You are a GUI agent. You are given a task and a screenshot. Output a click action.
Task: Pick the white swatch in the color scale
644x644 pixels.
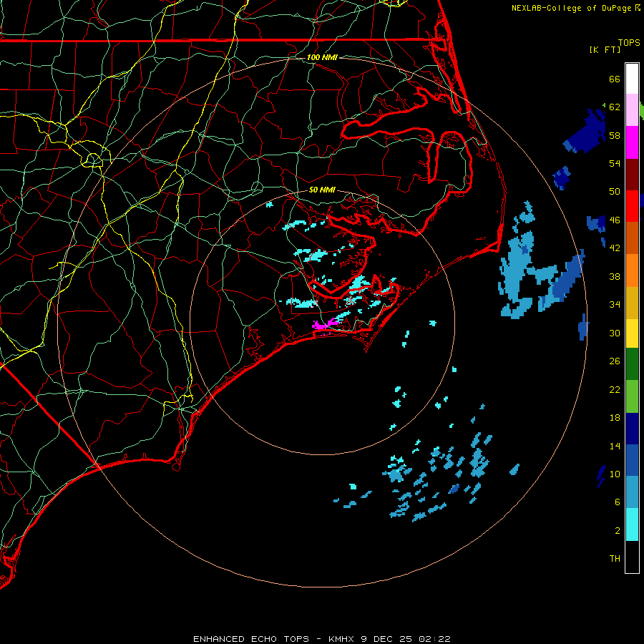[x=632, y=79]
